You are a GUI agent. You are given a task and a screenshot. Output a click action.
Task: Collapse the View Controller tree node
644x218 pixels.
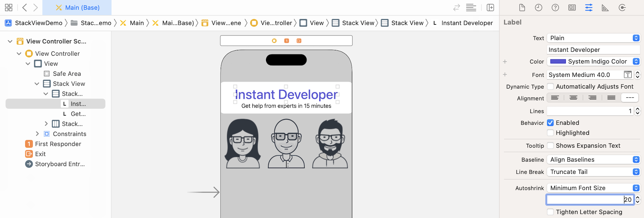point(19,54)
